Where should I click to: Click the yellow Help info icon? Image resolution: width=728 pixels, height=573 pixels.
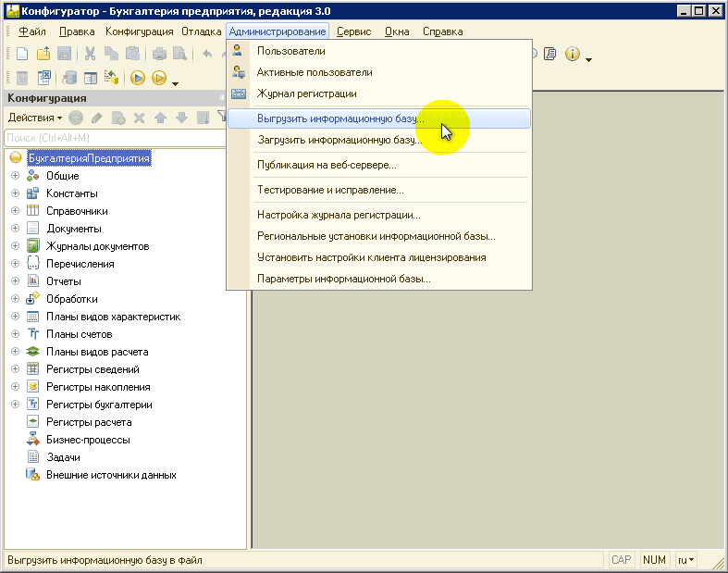click(572, 54)
